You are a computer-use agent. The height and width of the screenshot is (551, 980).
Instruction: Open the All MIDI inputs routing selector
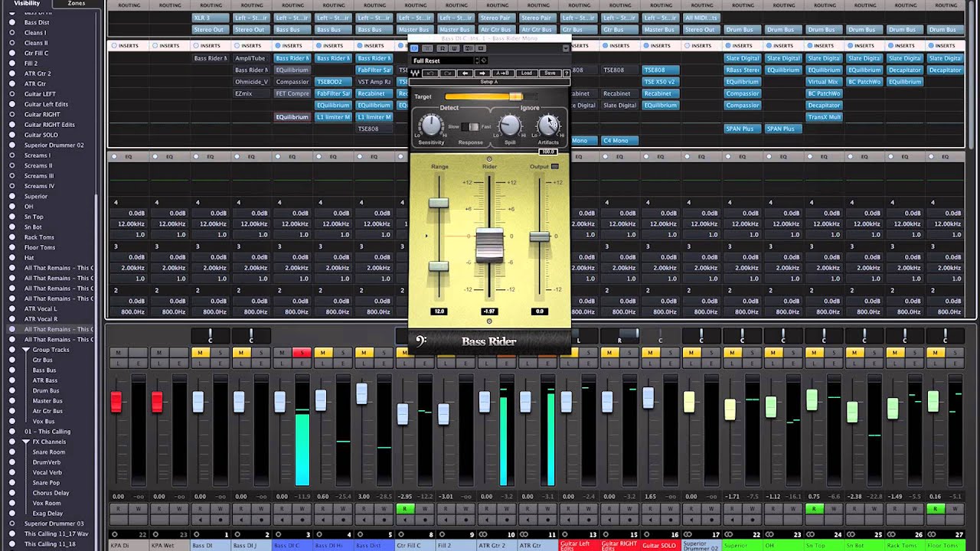701,18
